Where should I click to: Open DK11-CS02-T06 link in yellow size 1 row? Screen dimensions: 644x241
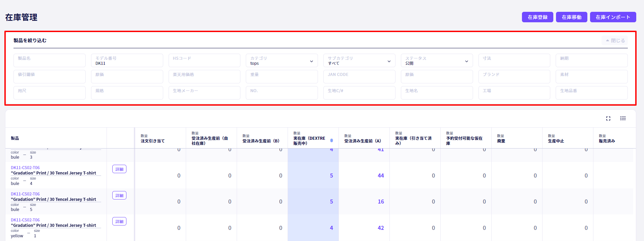pyautogui.click(x=25, y=220)
